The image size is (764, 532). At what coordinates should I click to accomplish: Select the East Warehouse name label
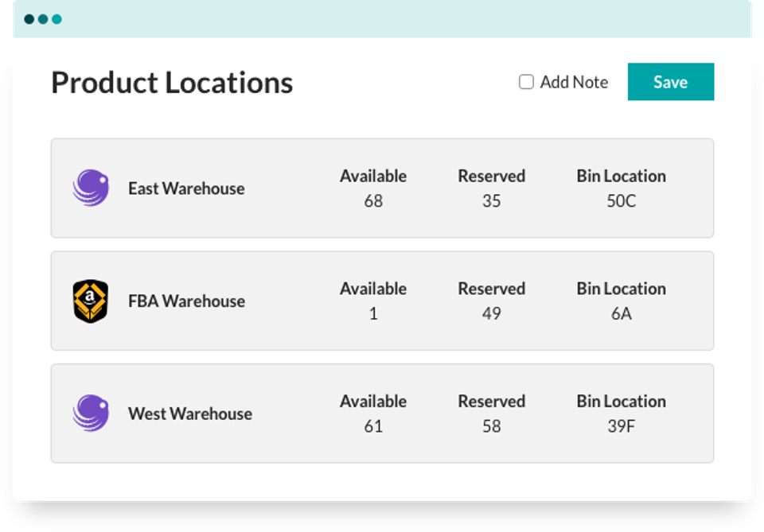tap(186, 188)
